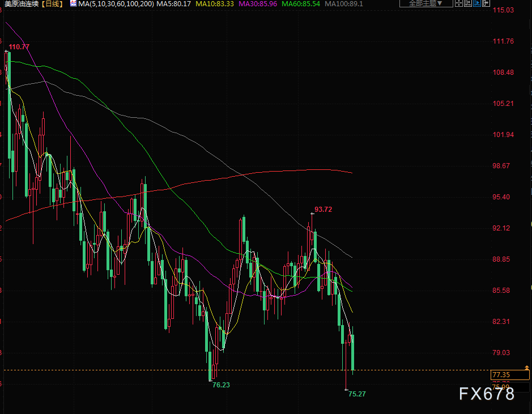The height and width of the screenshot is (414, 532).
Task: Click the 93.72 peak price label
Action: click(x=323, y=210)
